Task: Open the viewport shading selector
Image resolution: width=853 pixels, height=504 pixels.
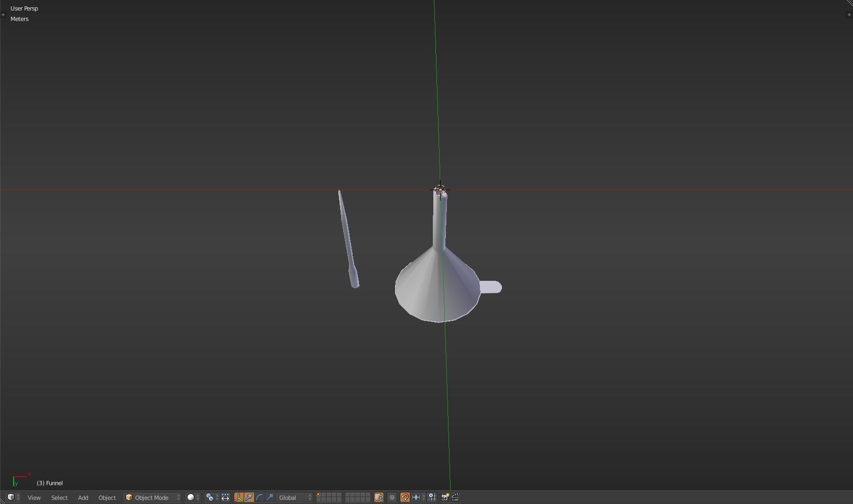Action: 193,497
